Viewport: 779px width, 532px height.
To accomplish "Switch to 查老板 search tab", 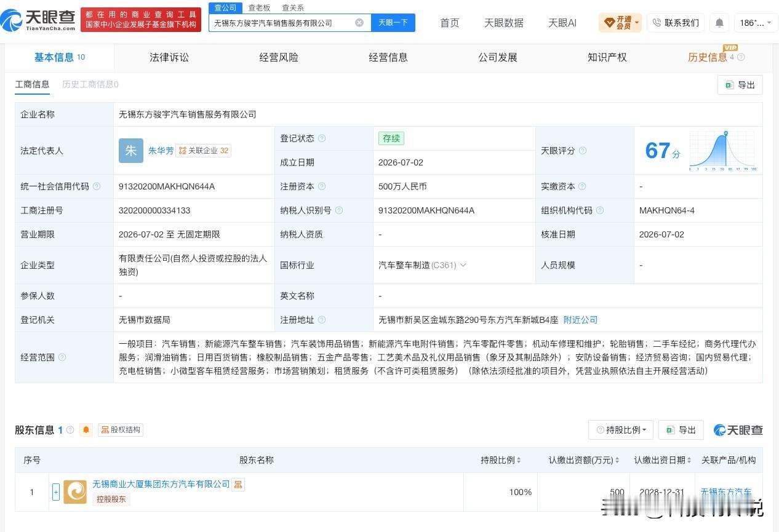I will tap(259, 7).
